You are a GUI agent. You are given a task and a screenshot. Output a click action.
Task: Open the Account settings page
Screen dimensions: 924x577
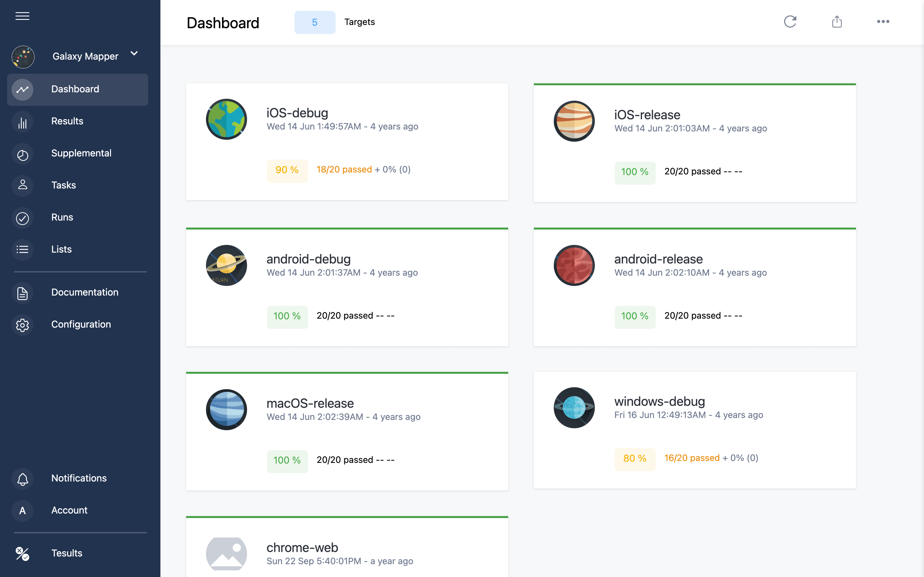coord(69,511)
